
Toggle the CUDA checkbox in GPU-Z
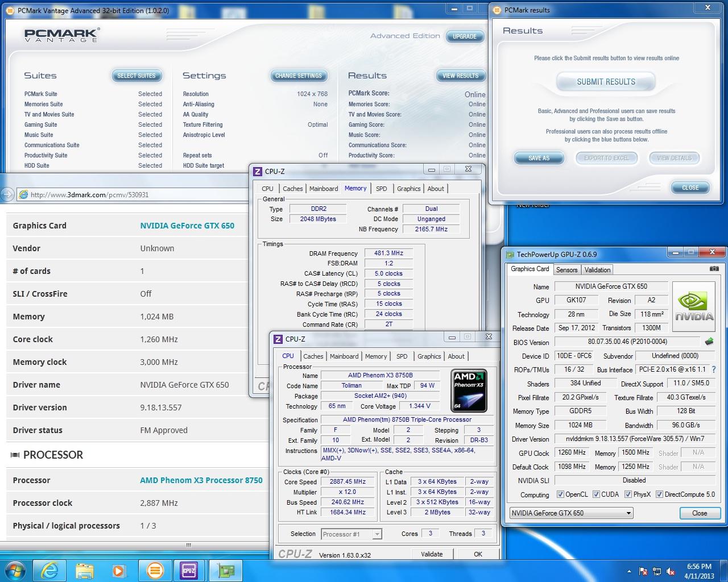coord(596,494)
